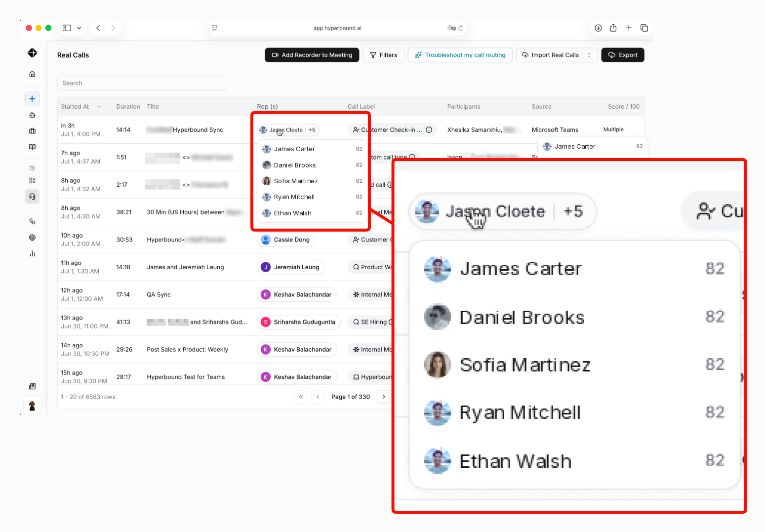The height and width of the screenshot is (532, 765).
Task: Open the newspaper icon near the sidebar bottom
Action: [32, 386]
